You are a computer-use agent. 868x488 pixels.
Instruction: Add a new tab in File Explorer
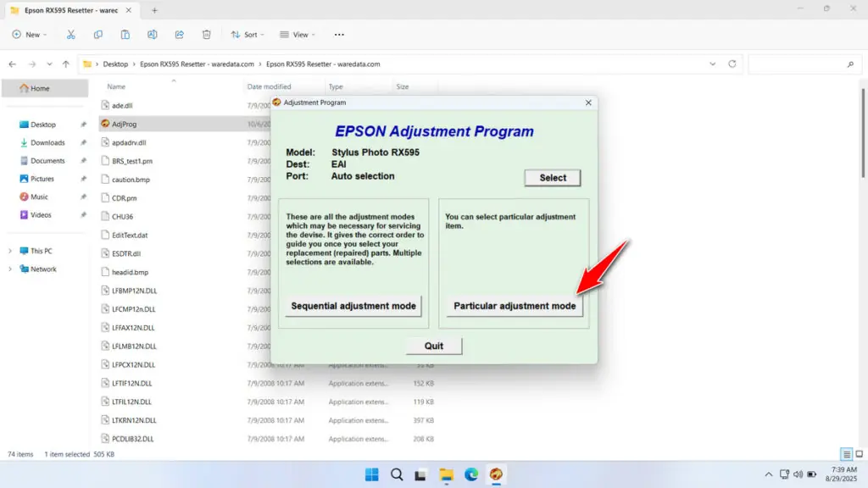point(154,10)
